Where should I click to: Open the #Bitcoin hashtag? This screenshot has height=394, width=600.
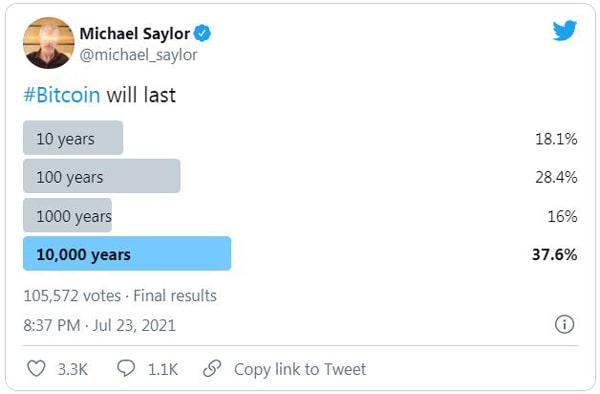tap(62, 95)
